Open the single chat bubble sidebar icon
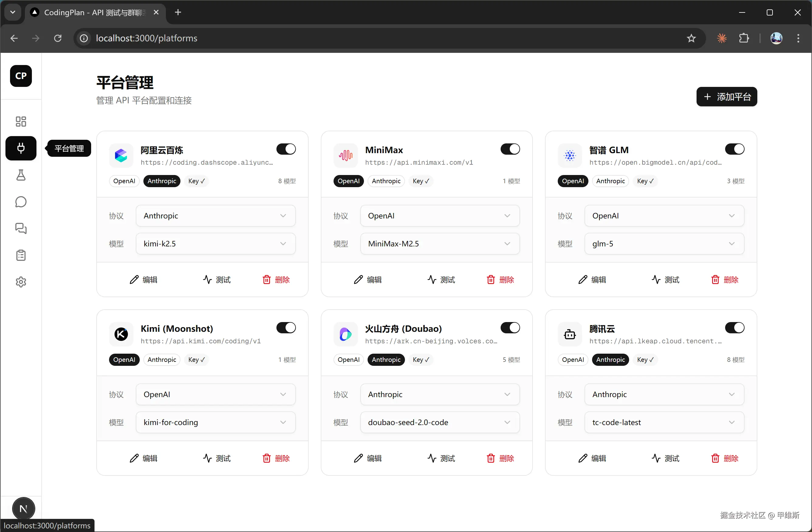812x532 pixels. click(21, 202)
